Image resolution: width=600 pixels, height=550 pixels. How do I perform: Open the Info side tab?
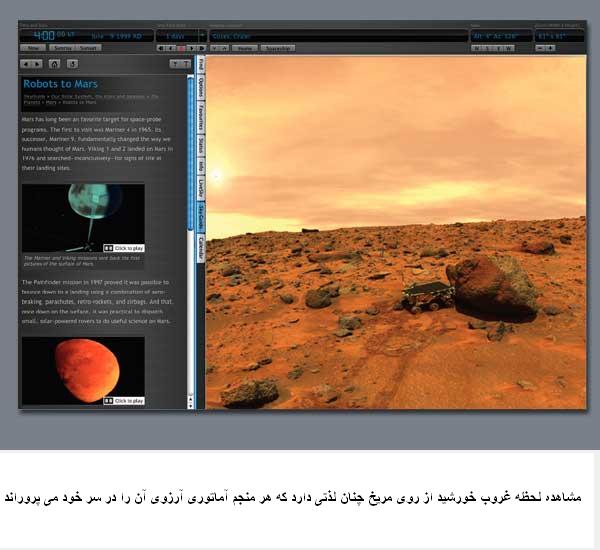tap(201, 166)
